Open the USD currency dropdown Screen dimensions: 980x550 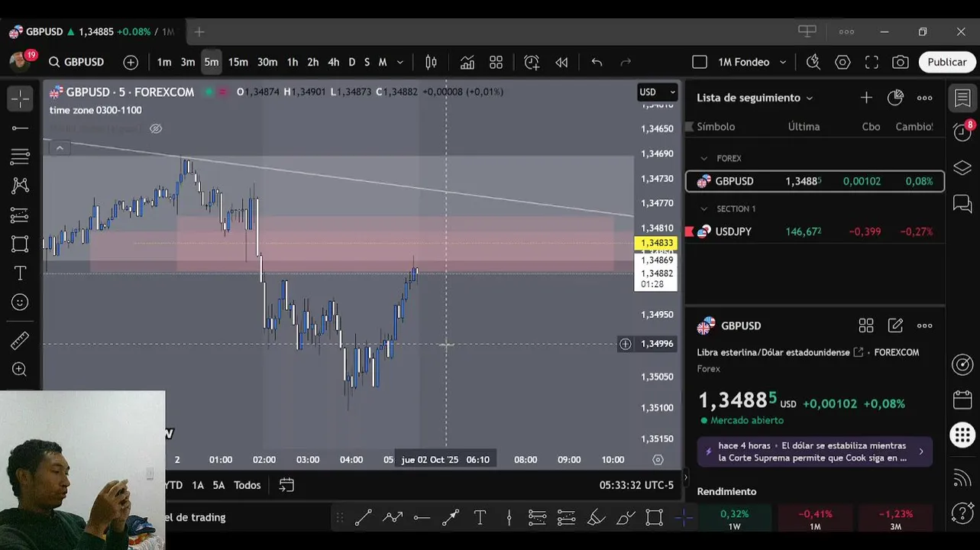click(658, 92)
